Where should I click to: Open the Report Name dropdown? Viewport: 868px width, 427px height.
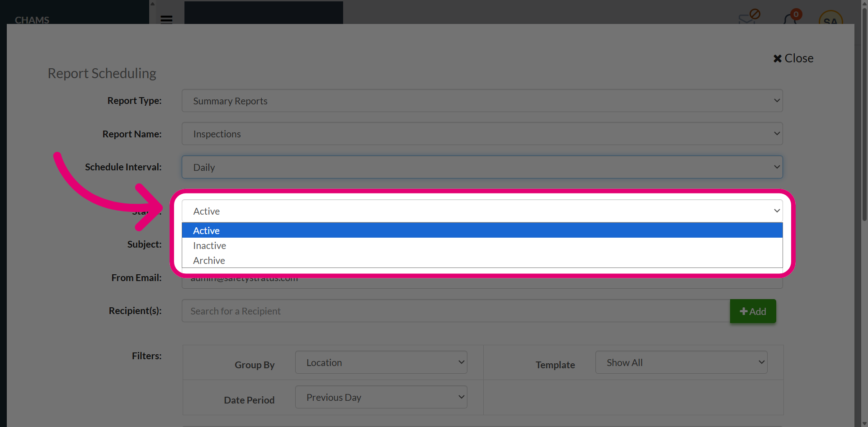point(482,134)
